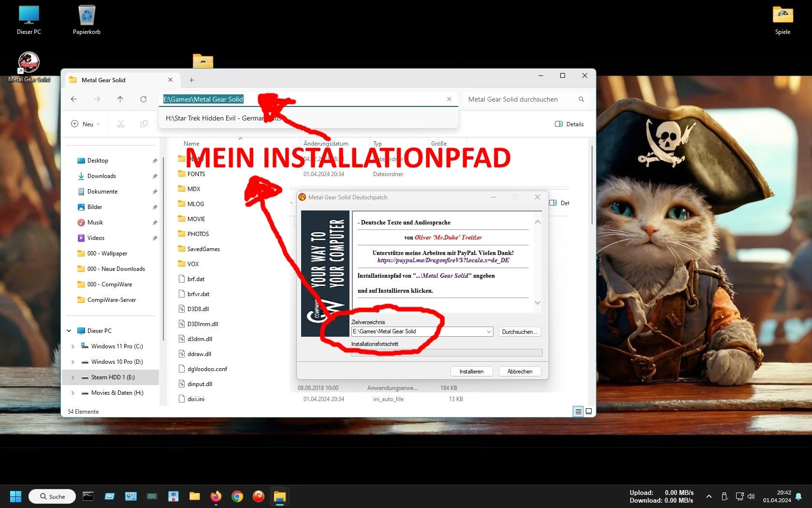This screenshot has height=508, width=812.
Task: Toggle the Details pane button
Action: tap(569, 124)
